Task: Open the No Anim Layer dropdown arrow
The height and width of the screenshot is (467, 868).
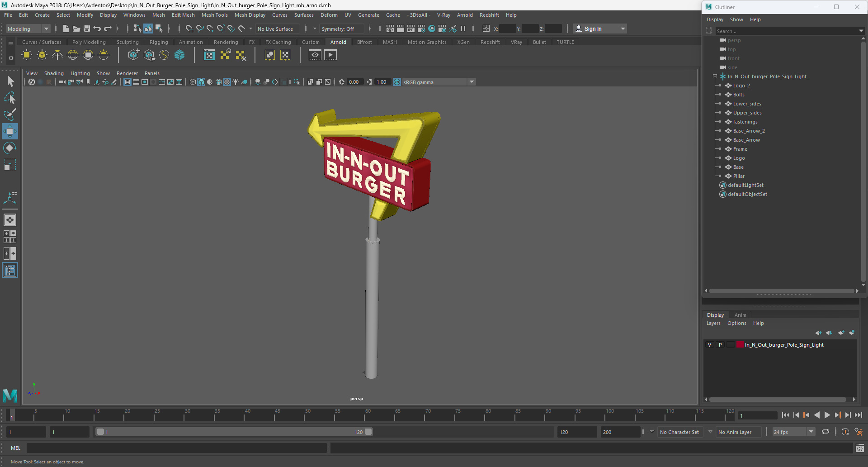Action: click(x=710, y=432)
